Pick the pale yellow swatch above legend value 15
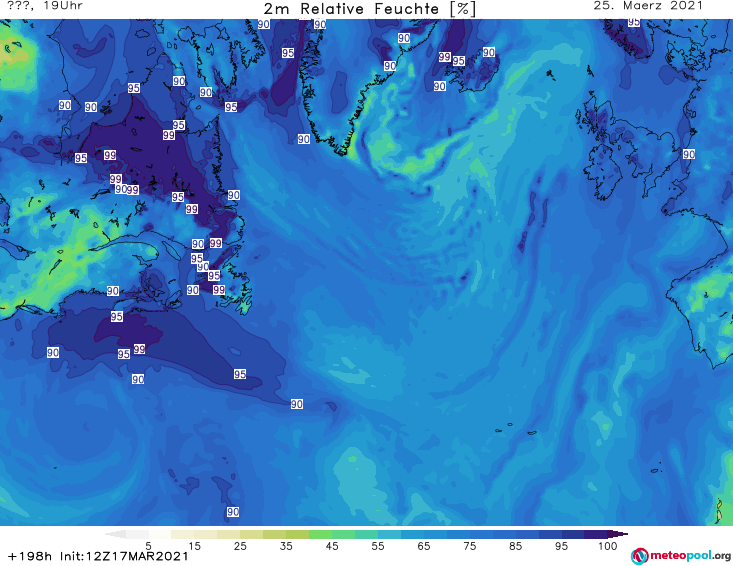 pyautogui.click(x=183, y=534)
